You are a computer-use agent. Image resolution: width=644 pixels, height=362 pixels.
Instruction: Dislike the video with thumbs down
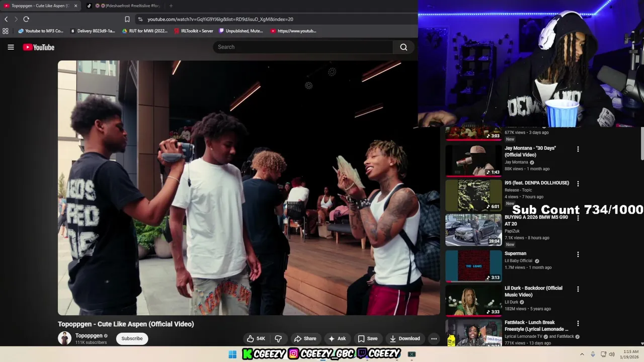[x=278, y=338]
